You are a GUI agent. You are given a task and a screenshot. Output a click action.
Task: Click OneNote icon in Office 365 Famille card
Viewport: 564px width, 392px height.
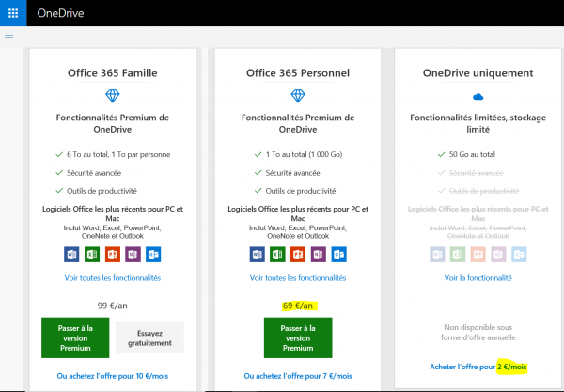[x=133, y=254]
